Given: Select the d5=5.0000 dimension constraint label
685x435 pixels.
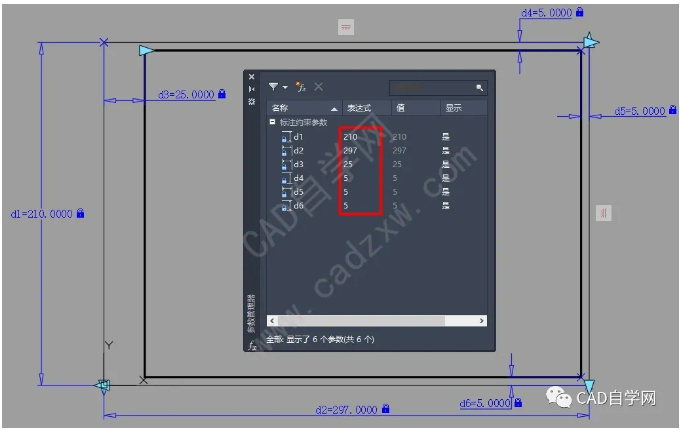Looking at the screenshot, I should pos(640,111).
